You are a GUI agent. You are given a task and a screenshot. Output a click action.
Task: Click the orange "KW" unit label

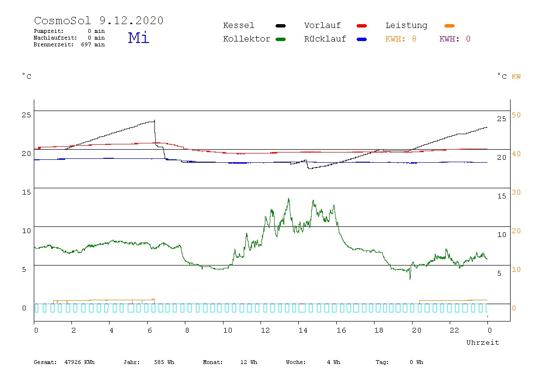(x=516, y=77)
